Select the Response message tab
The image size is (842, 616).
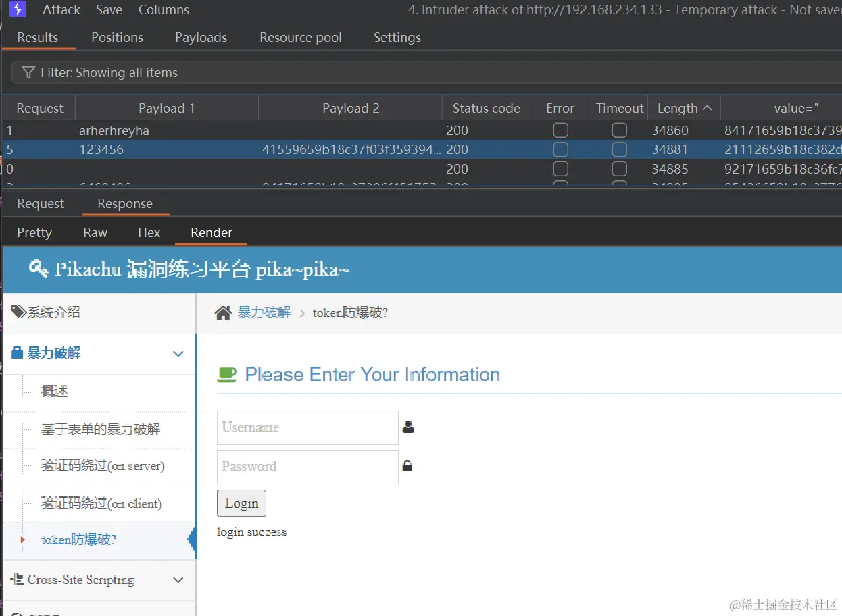click(x=125, y=203)
